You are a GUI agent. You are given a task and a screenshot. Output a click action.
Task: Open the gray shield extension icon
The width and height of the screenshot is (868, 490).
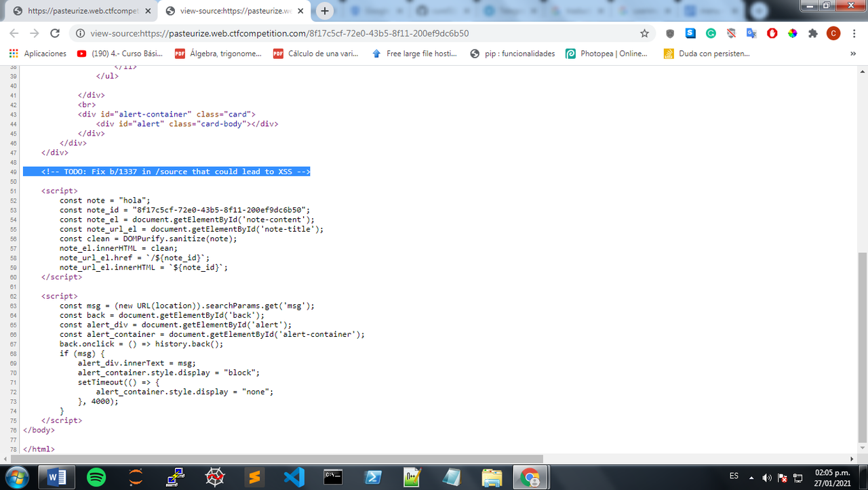tap(670, 33)
